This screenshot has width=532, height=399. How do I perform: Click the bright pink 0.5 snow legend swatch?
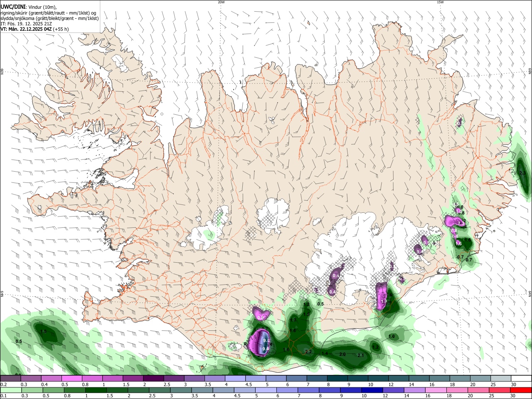pyautogui.click(x=71, y=378)
